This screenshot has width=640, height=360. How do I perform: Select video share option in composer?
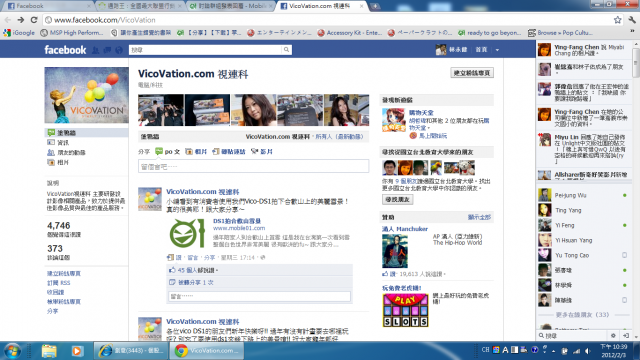[x=262, y=151]
